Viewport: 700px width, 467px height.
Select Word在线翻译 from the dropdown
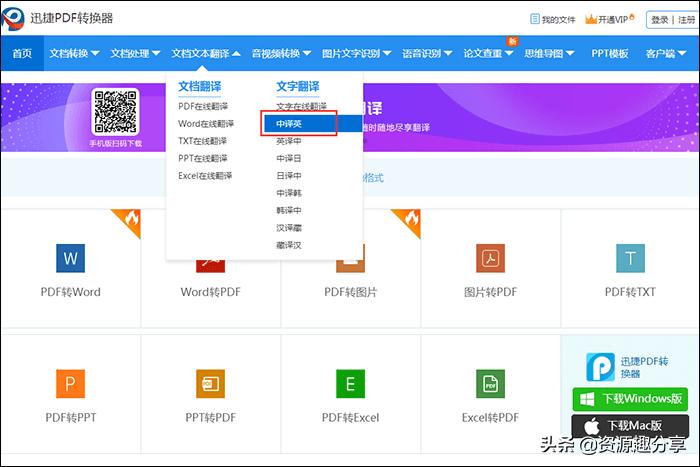click(206, 124)
